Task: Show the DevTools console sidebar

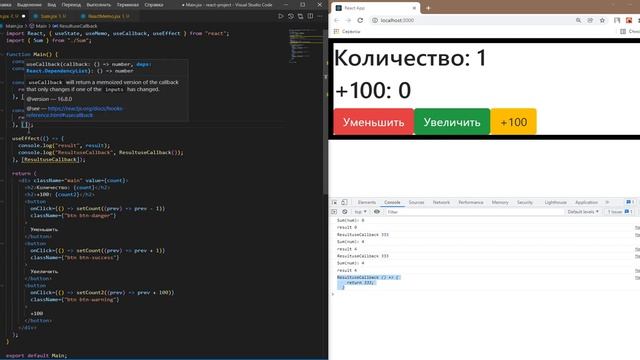Action: click(x=334, y=212)
